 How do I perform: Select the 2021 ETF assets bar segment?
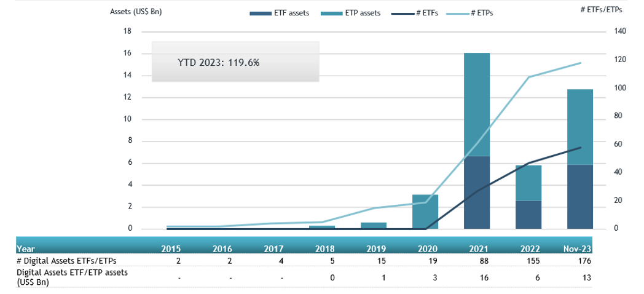(477, 193)
